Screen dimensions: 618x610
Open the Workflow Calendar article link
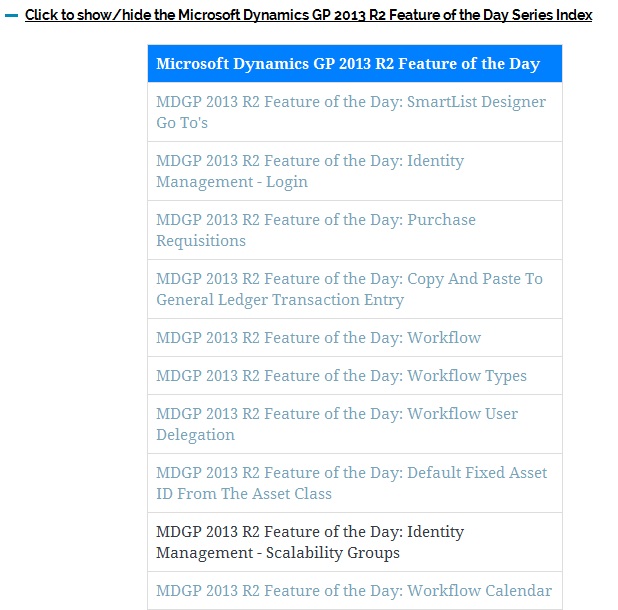[354, 591]
